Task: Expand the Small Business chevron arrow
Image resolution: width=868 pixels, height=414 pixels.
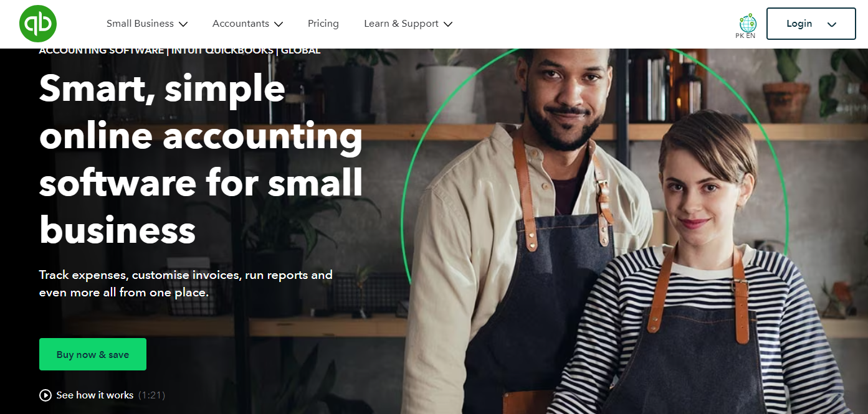Action: pyautogui.click(x=183, y=24)
